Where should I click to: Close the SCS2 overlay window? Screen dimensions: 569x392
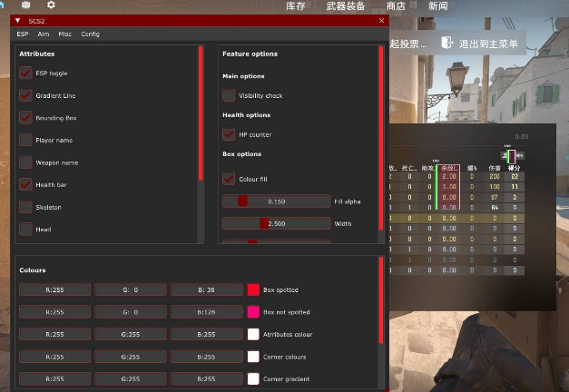381,20
